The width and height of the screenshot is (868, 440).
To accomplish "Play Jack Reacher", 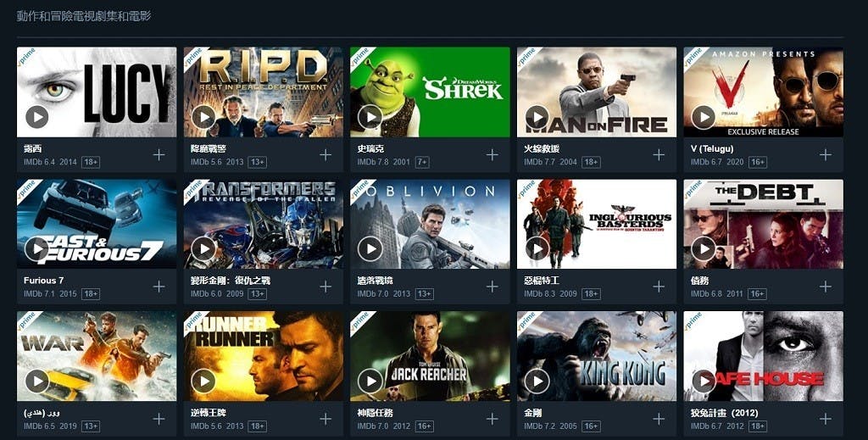I will (x=370, y=381).
